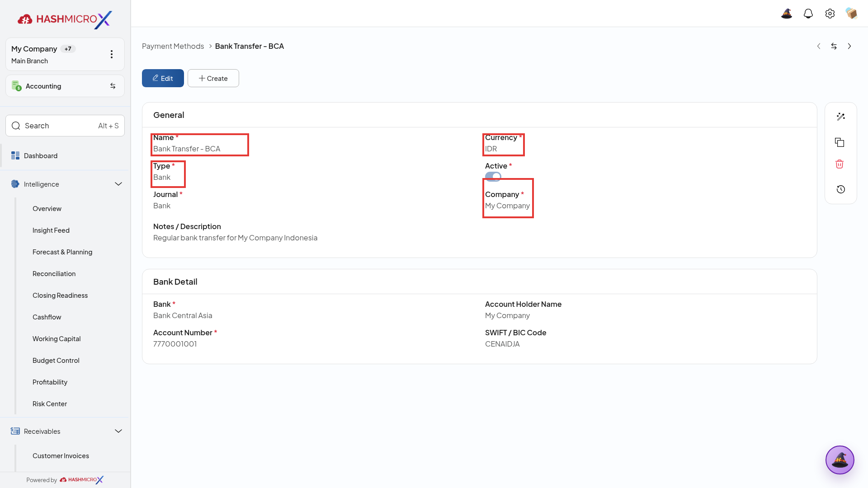Screen dimensions: 868x488
Task: Open company three-dot options menu
Action: pos(112,54)
